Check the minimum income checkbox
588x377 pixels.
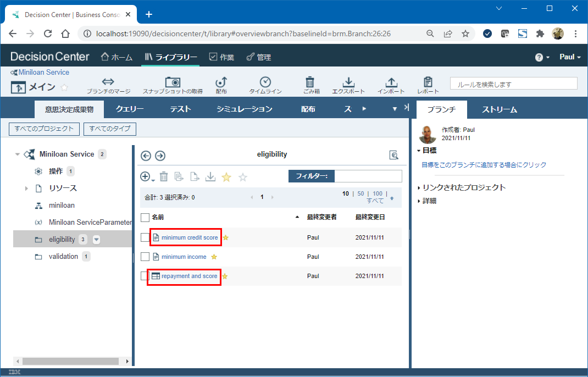pyautogui.click(x=145, y=257)
